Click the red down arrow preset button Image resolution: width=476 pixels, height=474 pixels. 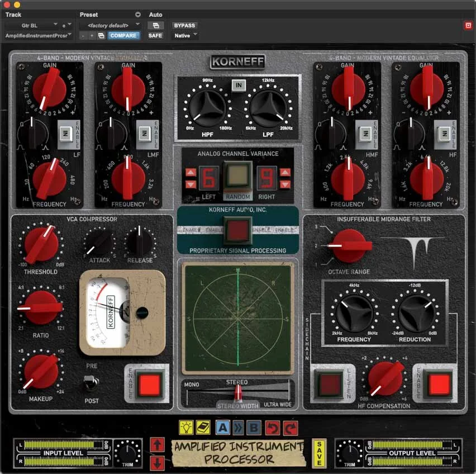pos(157,462)
